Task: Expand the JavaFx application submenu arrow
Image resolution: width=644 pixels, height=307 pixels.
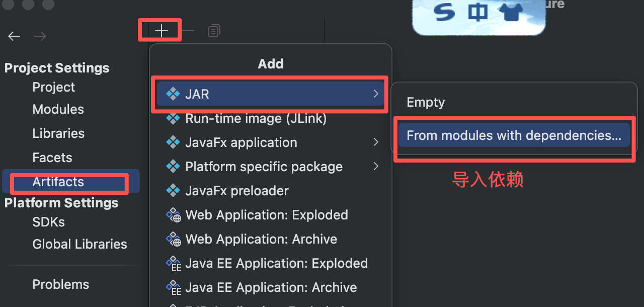Action: [375, 142]
